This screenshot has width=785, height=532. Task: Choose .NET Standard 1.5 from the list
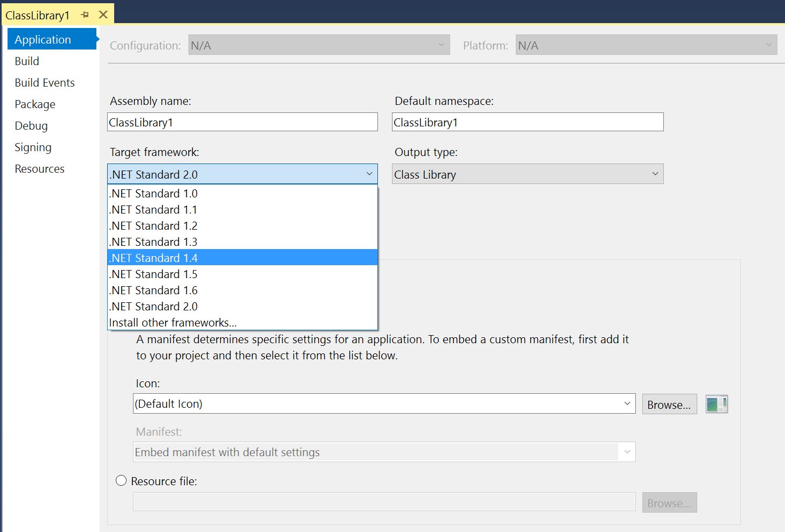click(x=242, y=274)
